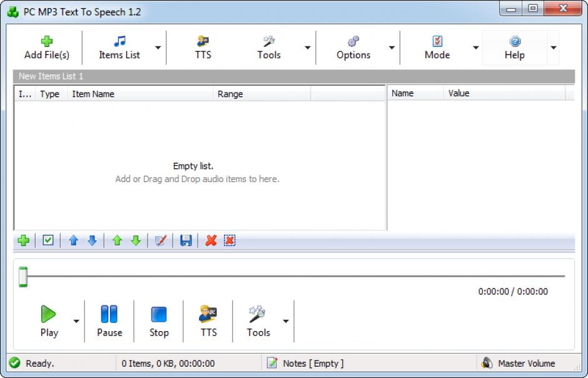Open TTS in the playback panel
This screenshot has height=378, width=588.
208,321
